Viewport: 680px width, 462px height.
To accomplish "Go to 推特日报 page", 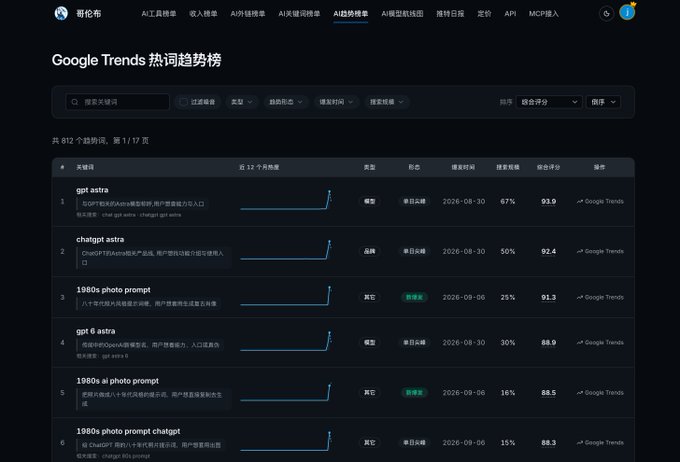I will [x=450, y=13].
